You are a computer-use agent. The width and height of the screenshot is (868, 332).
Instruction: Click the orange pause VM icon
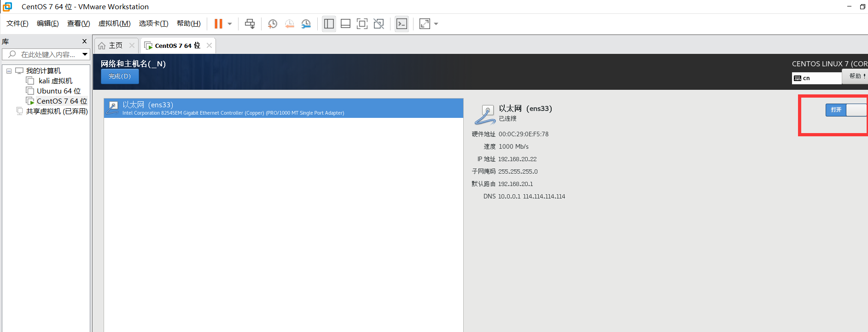pyautogui.click(x=218, y=23)
